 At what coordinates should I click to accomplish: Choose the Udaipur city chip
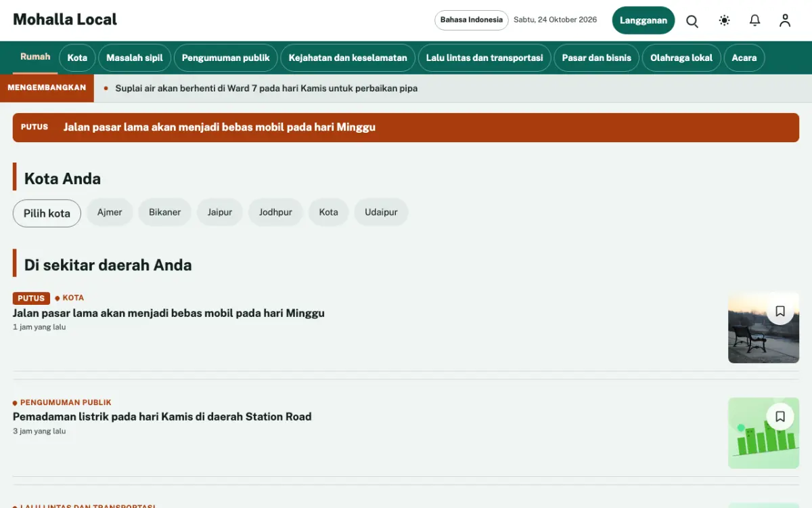(x=381, y=213)
